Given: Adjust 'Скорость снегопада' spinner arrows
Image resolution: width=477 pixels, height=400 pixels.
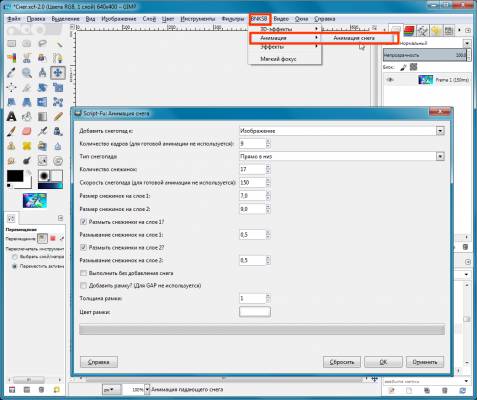Looking at the screenshot, I should pos(268,183).
